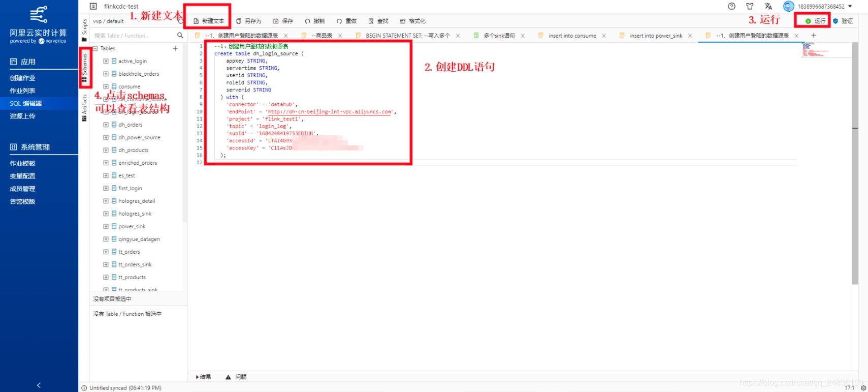This screenshot has width=868, height=392.
Task: Switch to the insert into power_sink tab
Action: (655, 36)
